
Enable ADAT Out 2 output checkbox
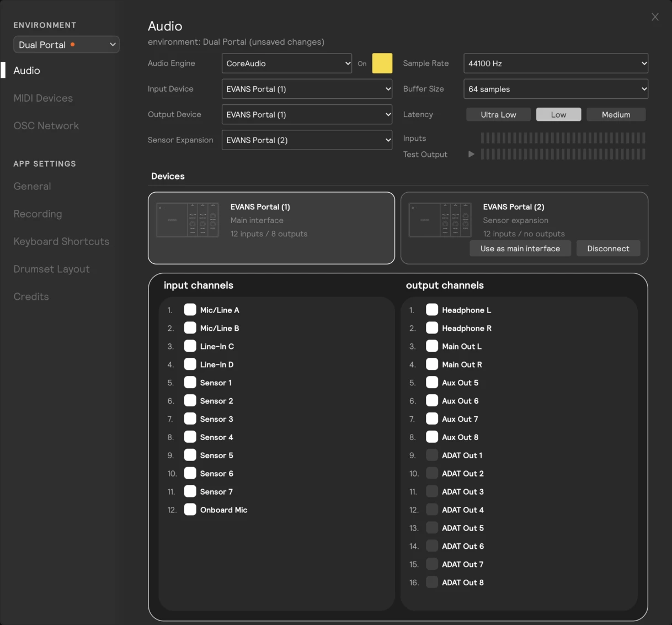[x=432, y=474]
